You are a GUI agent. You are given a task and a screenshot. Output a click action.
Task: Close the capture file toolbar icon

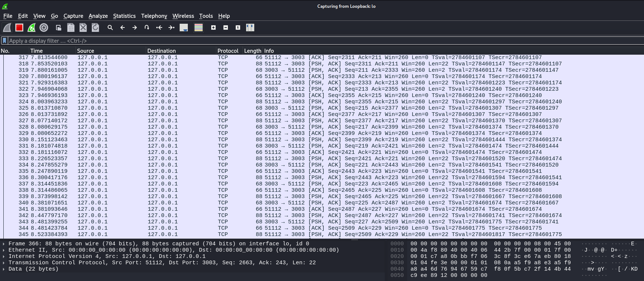pos(83,28)
